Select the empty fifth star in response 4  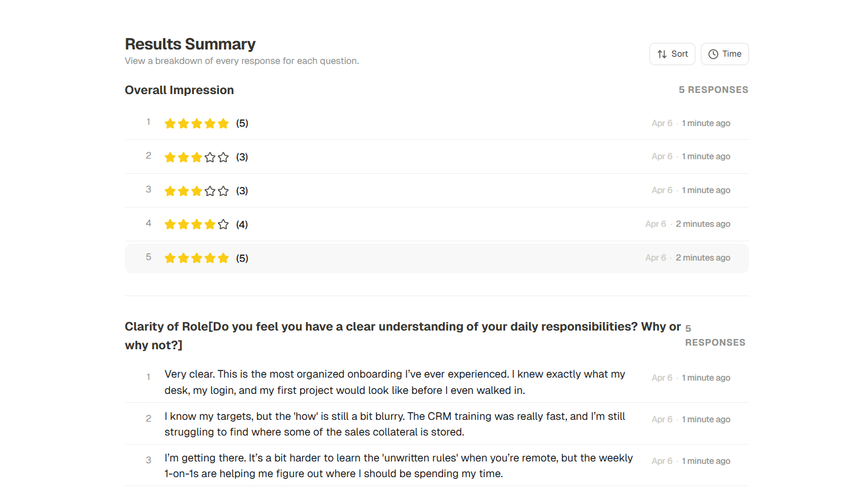tap(223, 224)
